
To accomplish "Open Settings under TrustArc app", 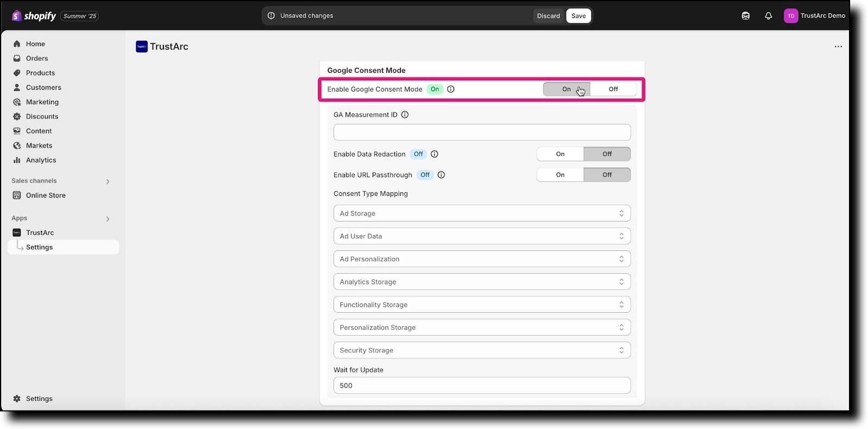I will click(x=63, y=247).
